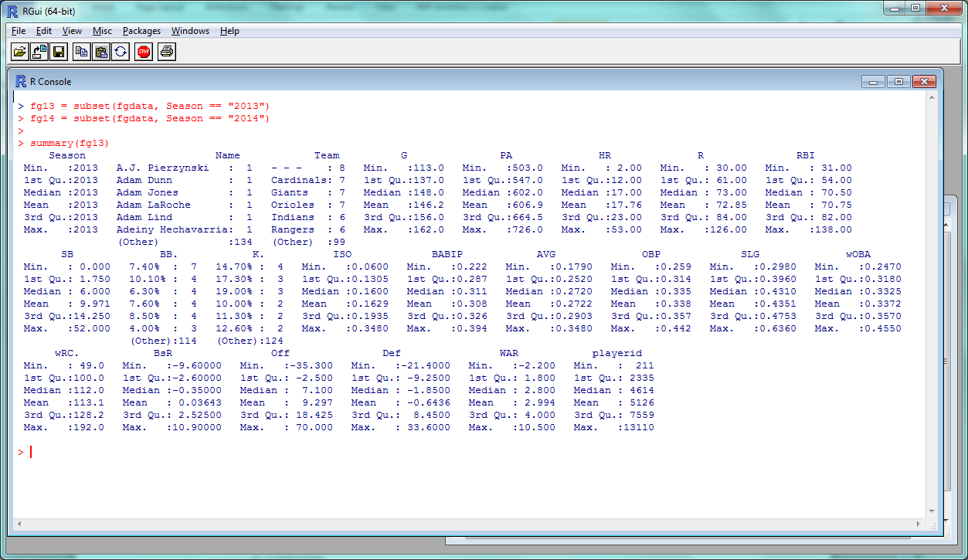Open the Edit menu
The width and height of the screenshot is (968, 560).
pos(43,31)
